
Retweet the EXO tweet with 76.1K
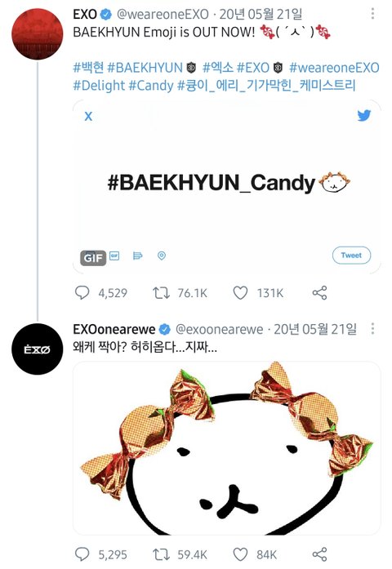tap(161, 293)
